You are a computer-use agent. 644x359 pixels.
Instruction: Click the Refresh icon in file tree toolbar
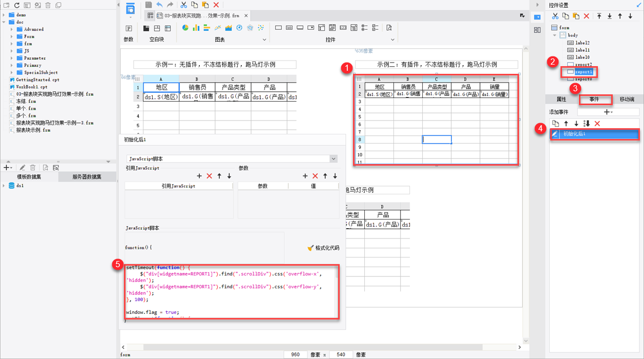coord(17,5)
